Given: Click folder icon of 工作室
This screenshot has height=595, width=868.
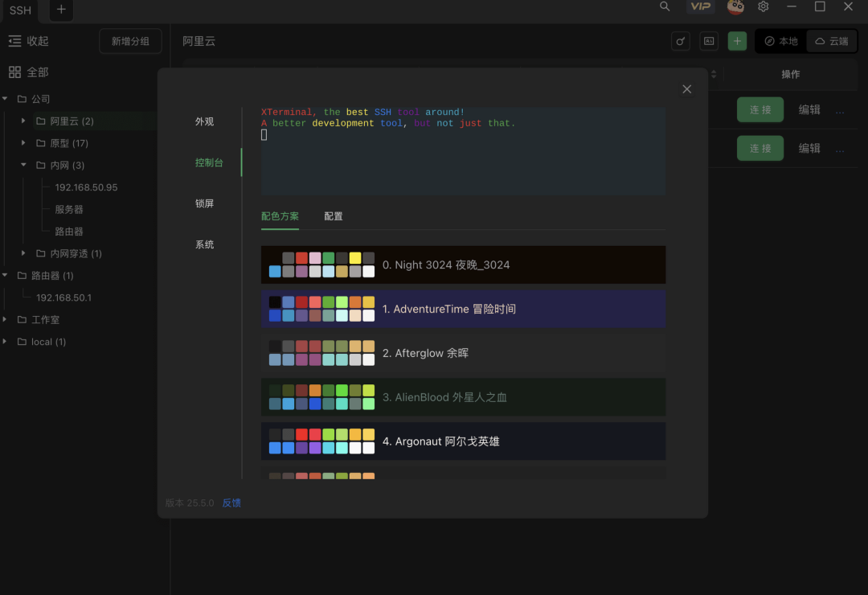Looking at the screenshot, I should pyautogui.click(x=23, y=320).
